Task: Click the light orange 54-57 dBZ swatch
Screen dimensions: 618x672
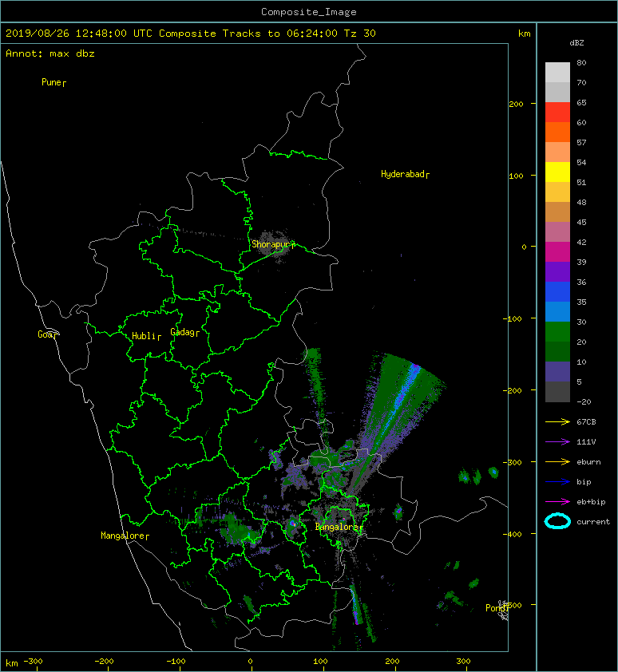Action: tap(557, 152)
